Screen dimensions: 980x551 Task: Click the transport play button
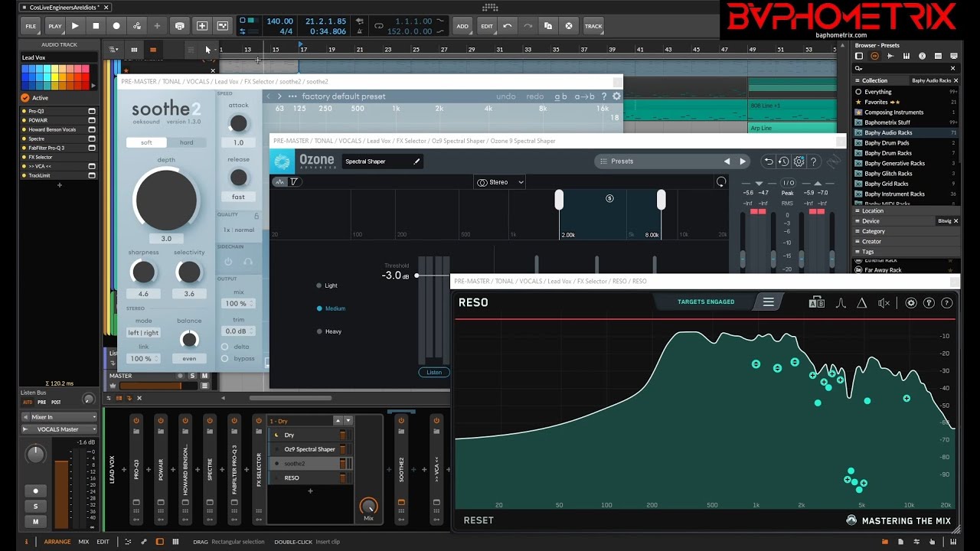click(x=75, y=25)
